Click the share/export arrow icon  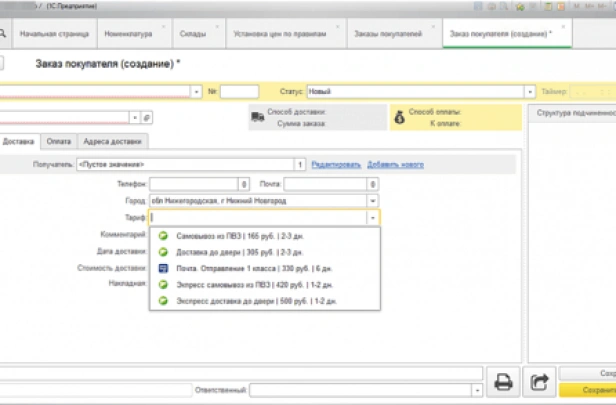[x=540, y=381]
